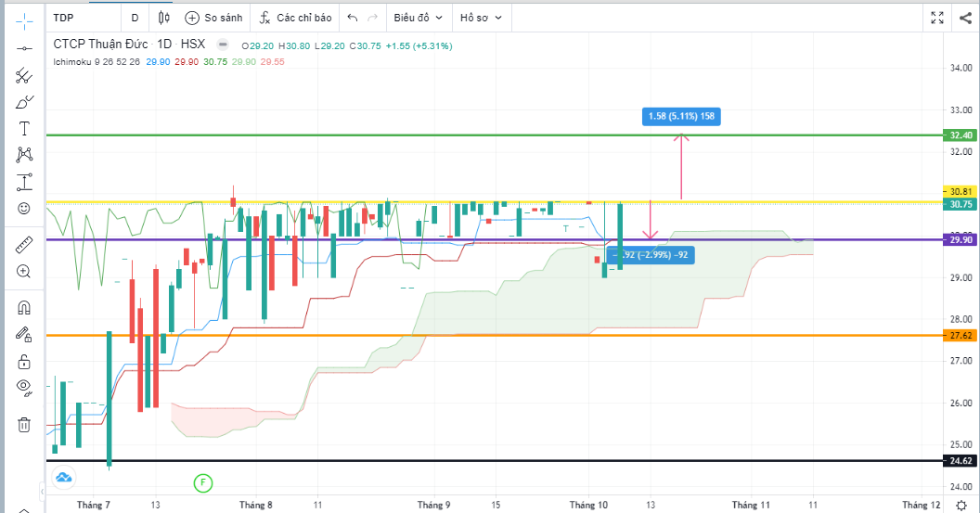Choose the brush drawing tool
Image resolution: width=980 pixels, height=513 pixels.
click(25, 102)
